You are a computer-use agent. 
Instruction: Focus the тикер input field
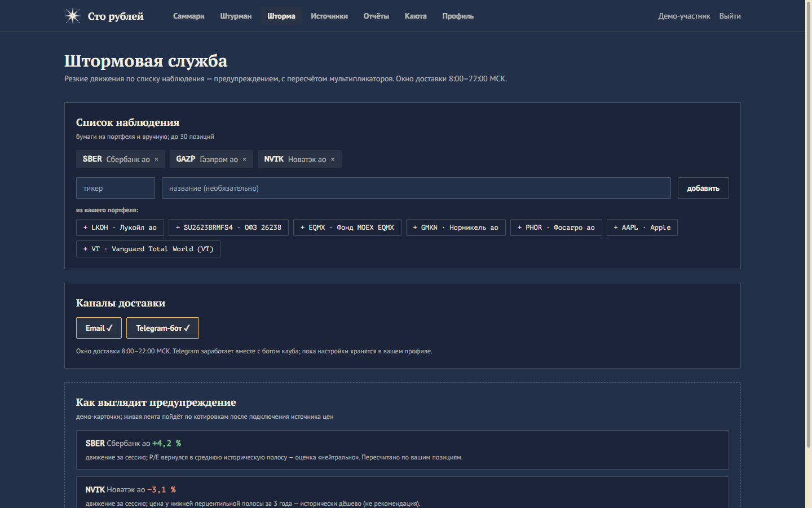[x=116, y=188]
